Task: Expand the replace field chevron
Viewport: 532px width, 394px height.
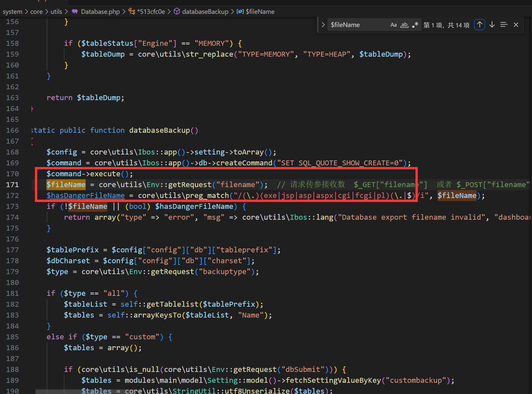Action: [x=323, y=25]
